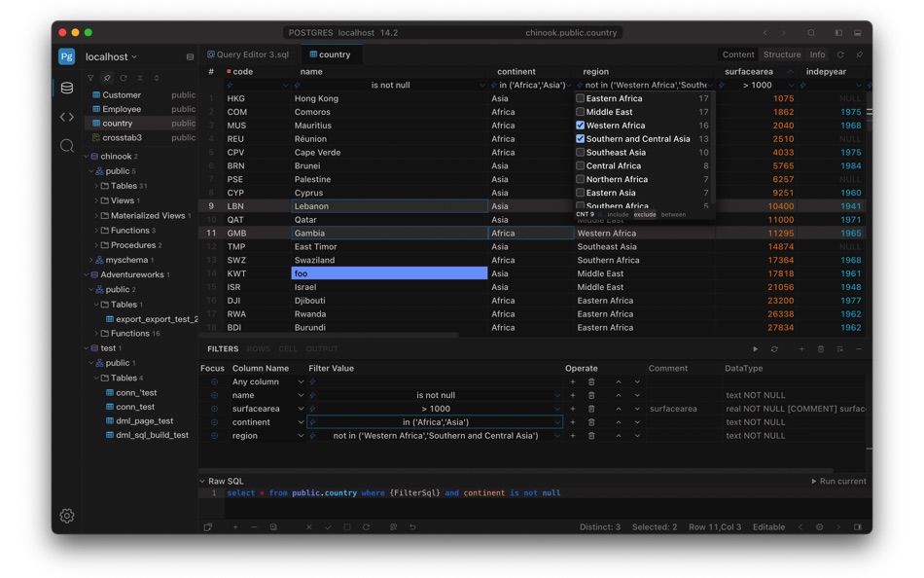924x578 pixels.
Task: Check the Southeast Asia region option
Action: point(580,153)
